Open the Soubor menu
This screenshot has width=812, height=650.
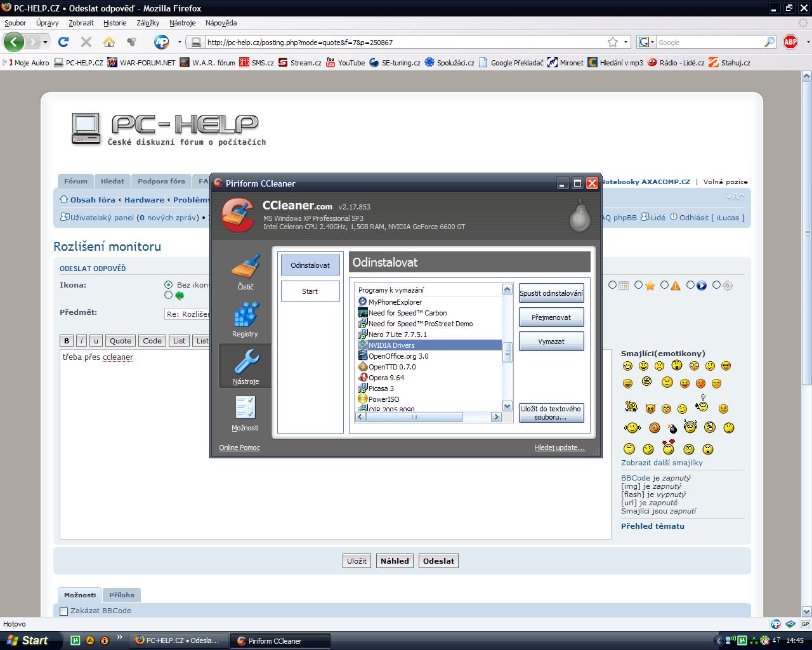tap(15, 23)
